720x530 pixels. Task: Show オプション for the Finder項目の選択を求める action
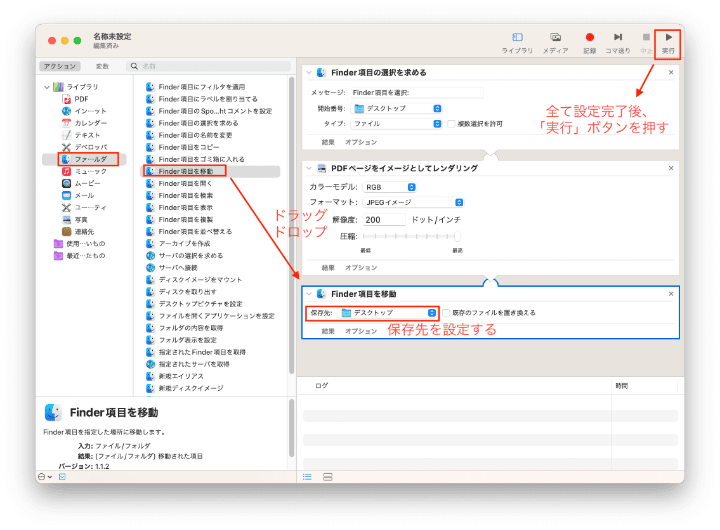coord(361,142)
